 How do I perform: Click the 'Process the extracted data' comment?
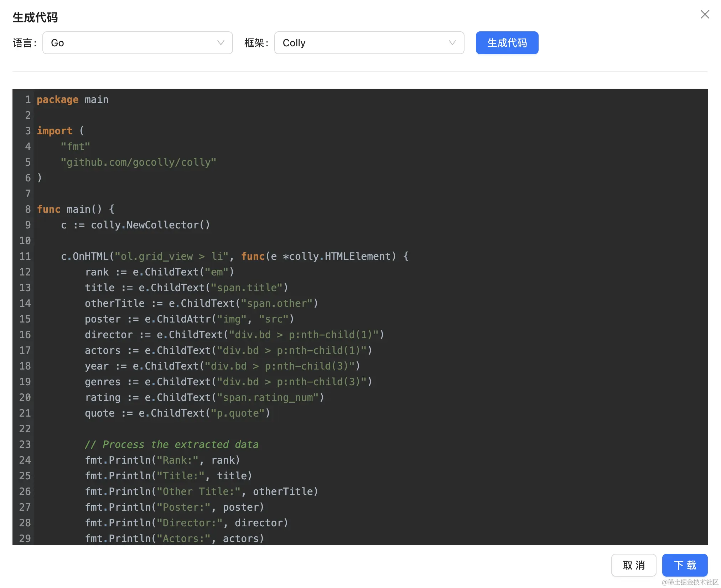tap(172, 445)
